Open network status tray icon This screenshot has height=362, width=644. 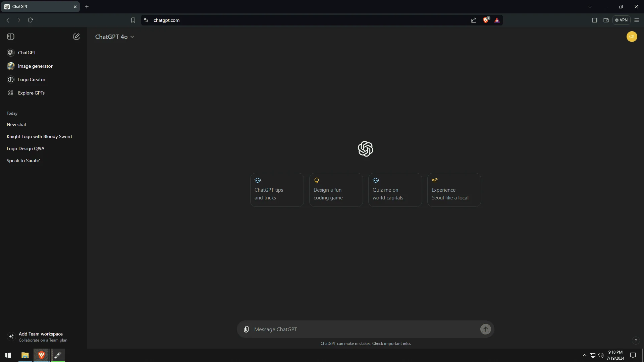click(x=593, y=355)
